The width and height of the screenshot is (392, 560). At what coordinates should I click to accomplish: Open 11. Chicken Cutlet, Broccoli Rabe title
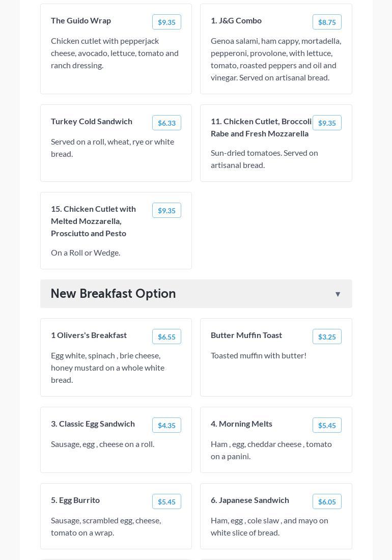tap(261, 127)
